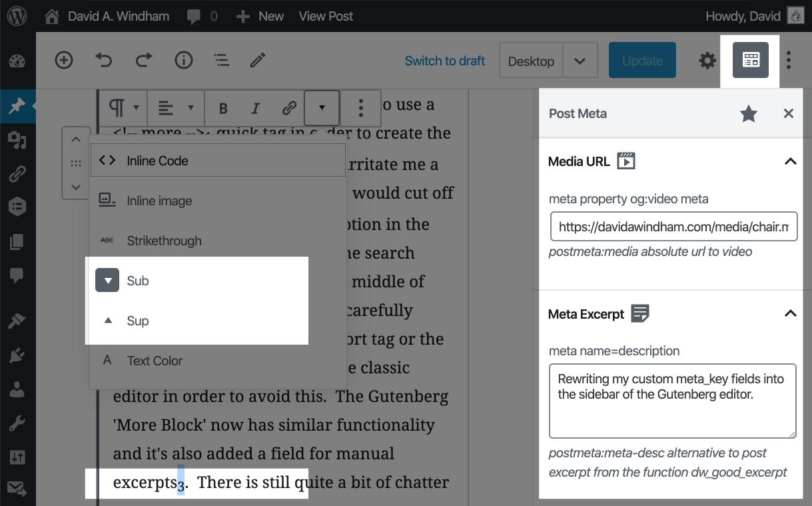Choose Text Color menu item
Viewport: 812px width, 506px height.
[x=218, y=361]
